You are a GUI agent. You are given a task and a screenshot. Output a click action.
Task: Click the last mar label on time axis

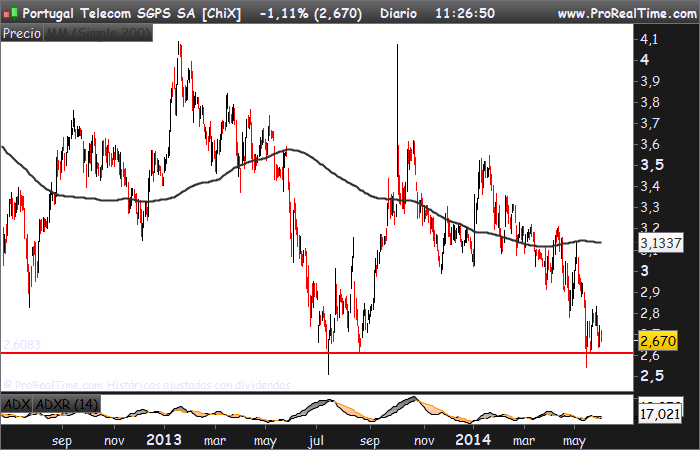(524, 441)
